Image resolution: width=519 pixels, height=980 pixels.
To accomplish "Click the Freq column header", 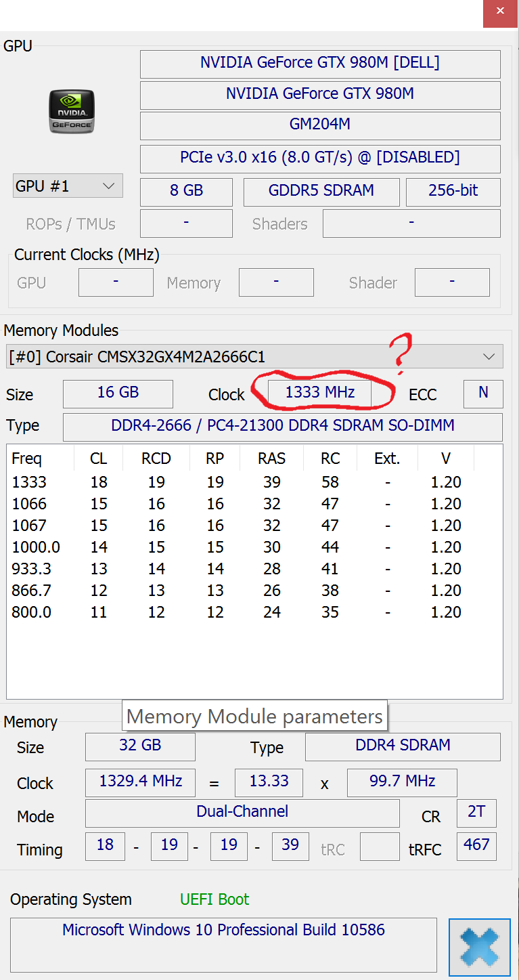I will coord(40,459).
